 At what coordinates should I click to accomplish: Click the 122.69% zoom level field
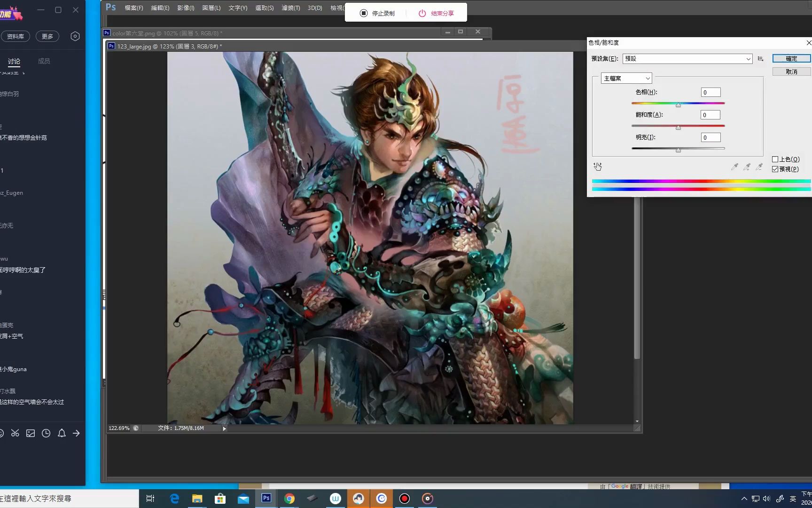(119, 429)
